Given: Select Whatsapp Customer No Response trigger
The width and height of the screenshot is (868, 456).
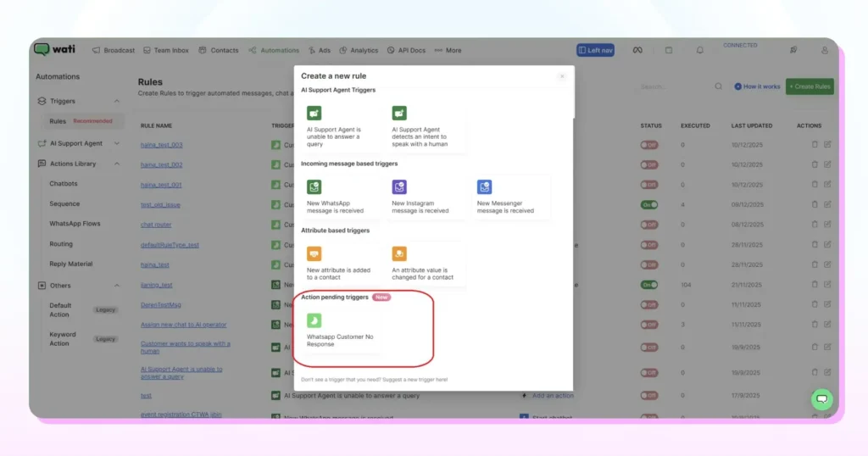Looking at the screenshot, I should pos(340,331).
